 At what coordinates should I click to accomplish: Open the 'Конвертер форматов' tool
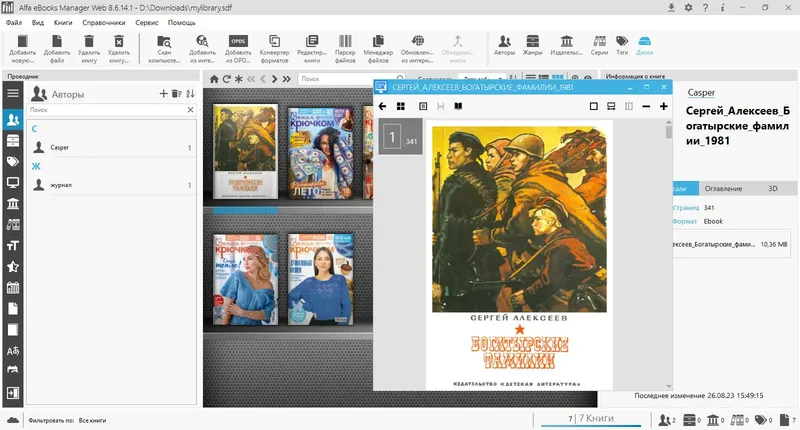[274, 41]
